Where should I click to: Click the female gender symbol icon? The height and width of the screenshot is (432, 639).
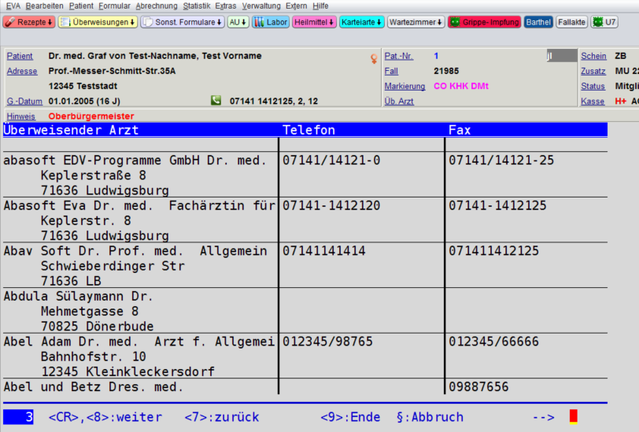(x=374, y=59)
